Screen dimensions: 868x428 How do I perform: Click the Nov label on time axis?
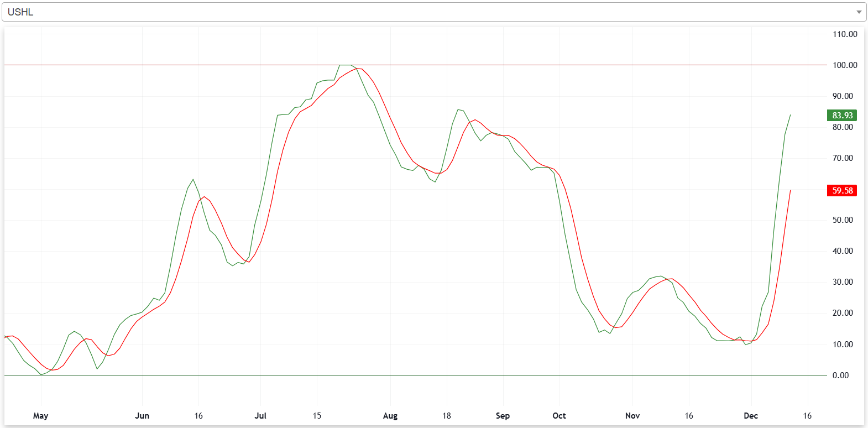[632, 416]
